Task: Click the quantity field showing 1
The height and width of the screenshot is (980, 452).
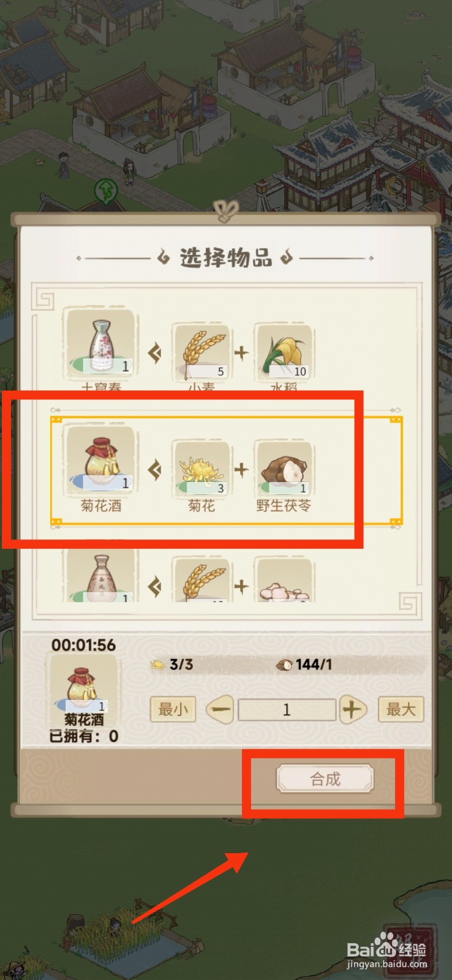Action: point(287,710)
